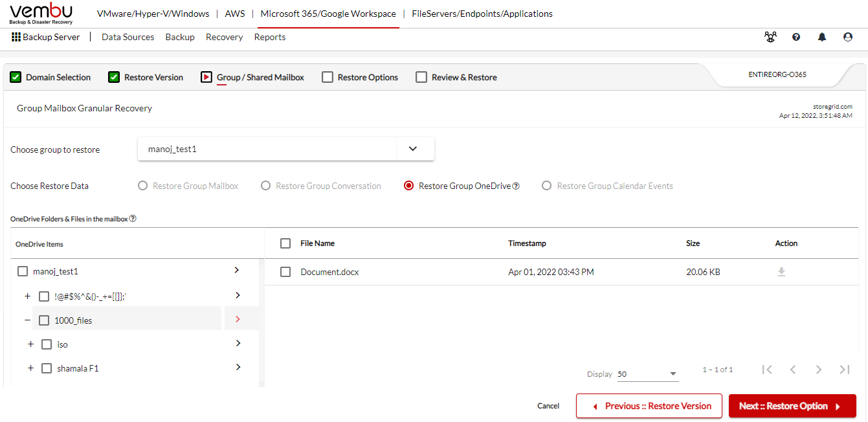
Task: Check the iso folder checkbox
Action: point(47,344)
